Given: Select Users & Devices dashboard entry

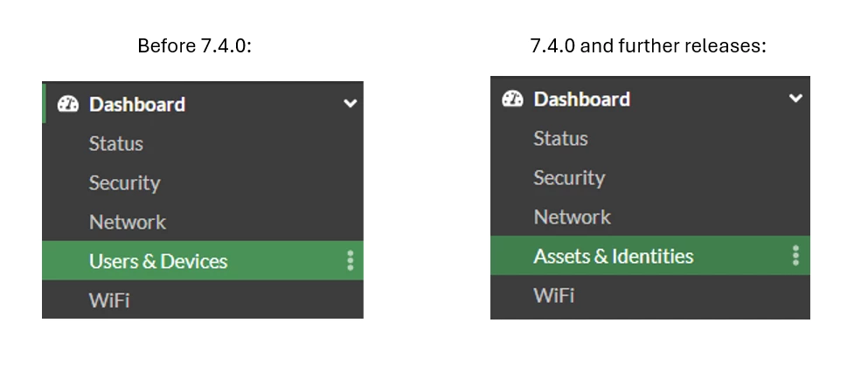Looking at the screenshot, I should (x=203, y=260).
